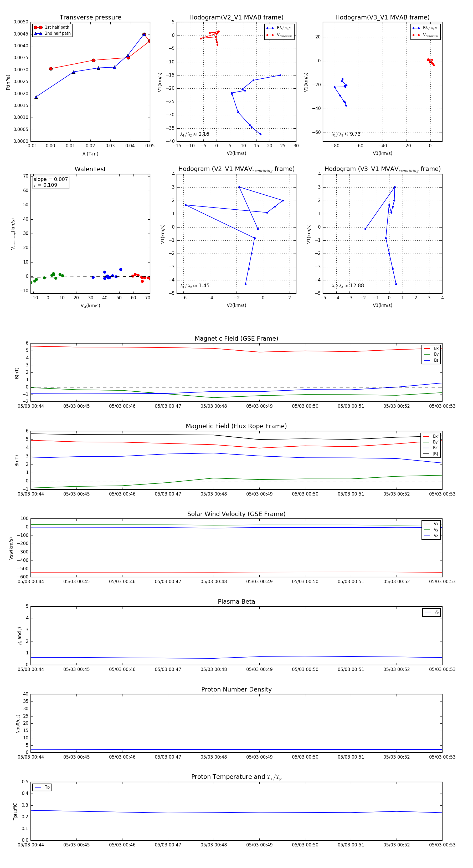Click "slope = 0.007" in the WalenTest box

50,179
